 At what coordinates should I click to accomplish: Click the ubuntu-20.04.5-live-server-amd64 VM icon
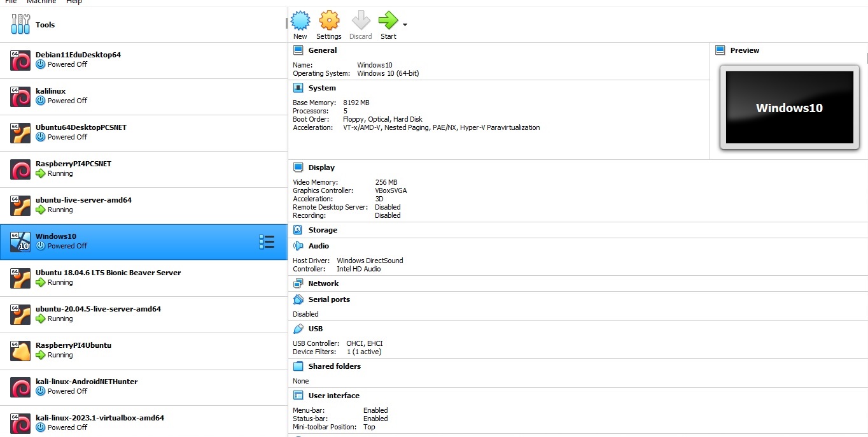pos(20,314)
